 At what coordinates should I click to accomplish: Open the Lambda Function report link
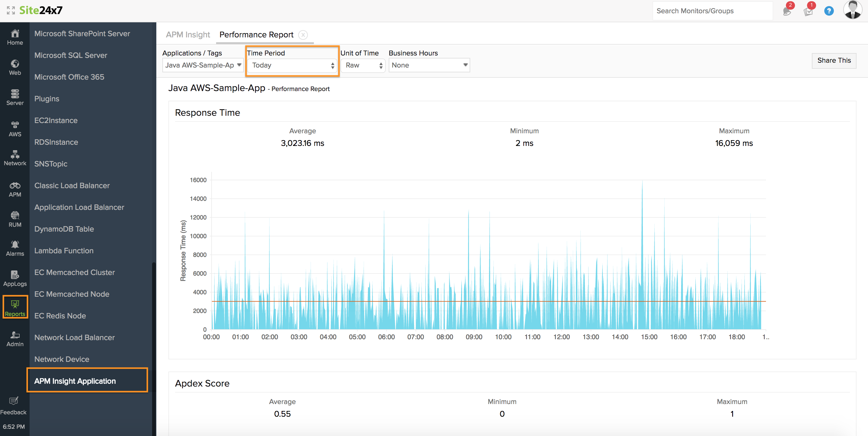(64, 251)
